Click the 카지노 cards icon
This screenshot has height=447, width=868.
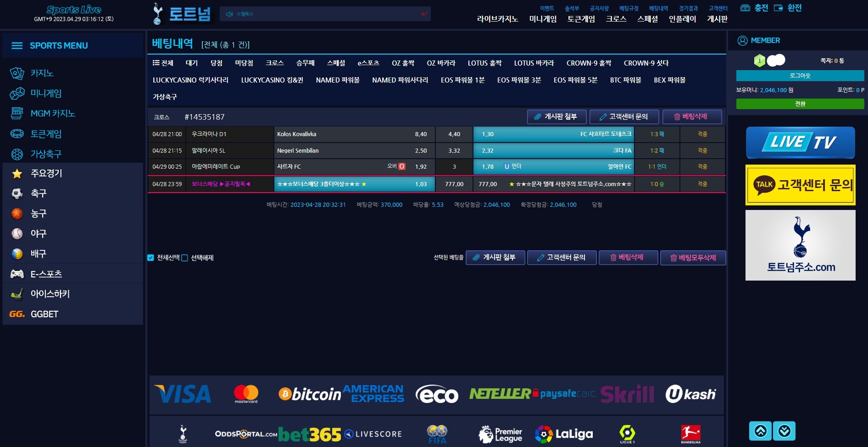click(x=17, y=73)
